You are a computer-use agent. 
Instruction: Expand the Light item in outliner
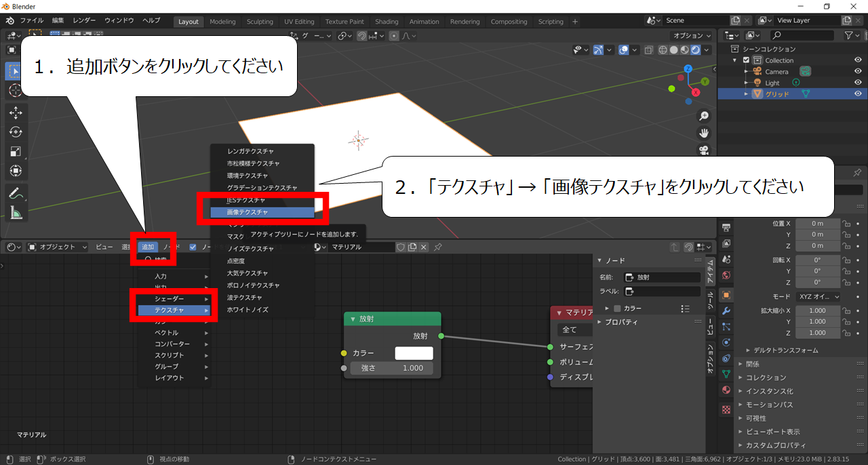point(747,83)
